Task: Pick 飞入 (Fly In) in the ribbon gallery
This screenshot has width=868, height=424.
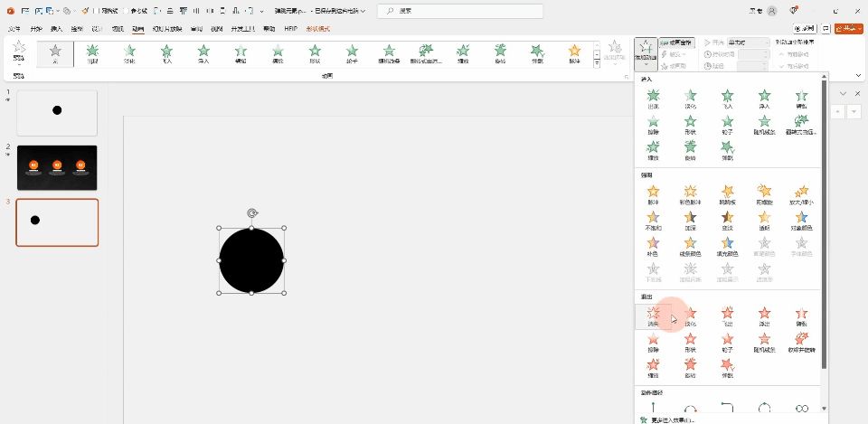Action: tap(166, 54)
